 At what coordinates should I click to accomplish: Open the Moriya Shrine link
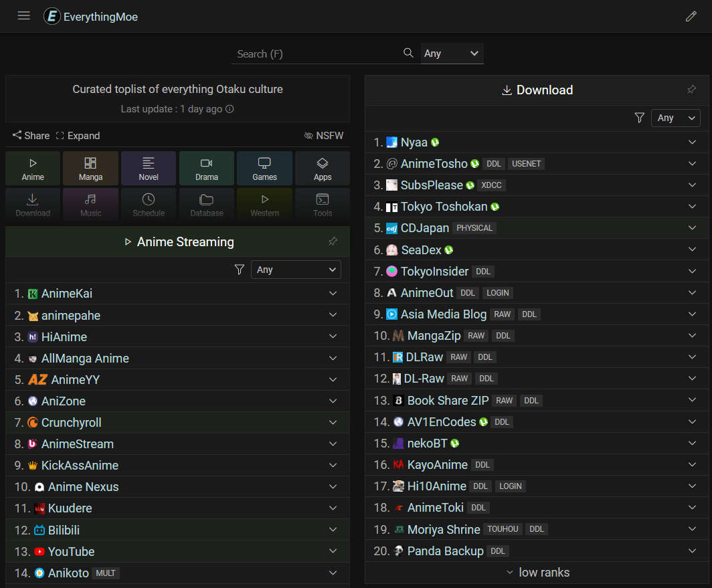click(x=444, y=529)
